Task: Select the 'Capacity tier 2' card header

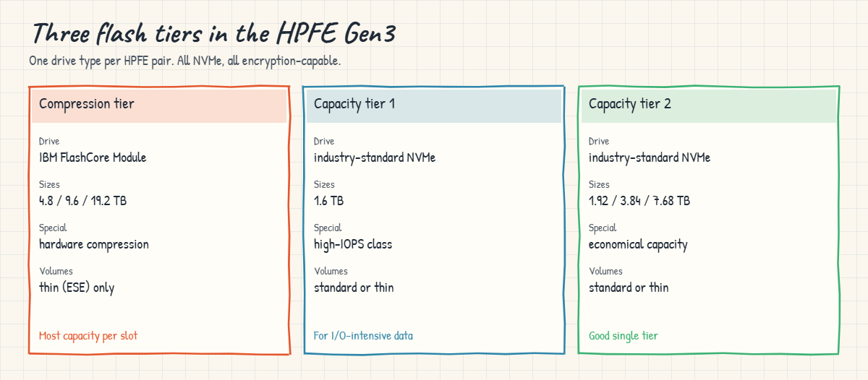Action: pos(709,105)
